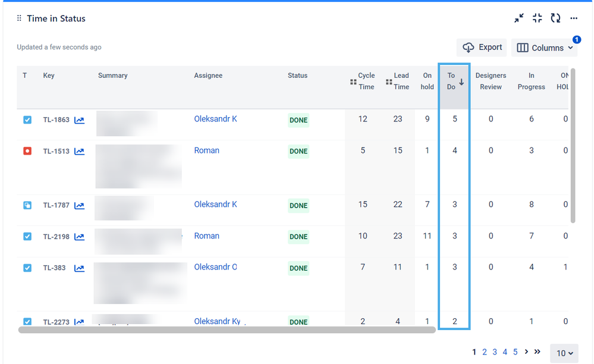The width and height of the screenshot is (594, 364).
Task: Open the three-dots more options menu
Action: (574, 18)
